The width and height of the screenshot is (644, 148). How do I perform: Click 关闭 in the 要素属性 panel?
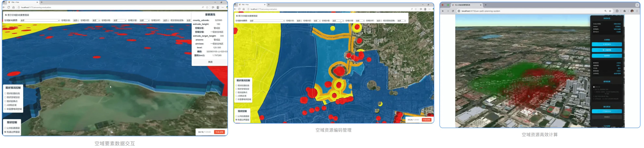click(210, 62)
